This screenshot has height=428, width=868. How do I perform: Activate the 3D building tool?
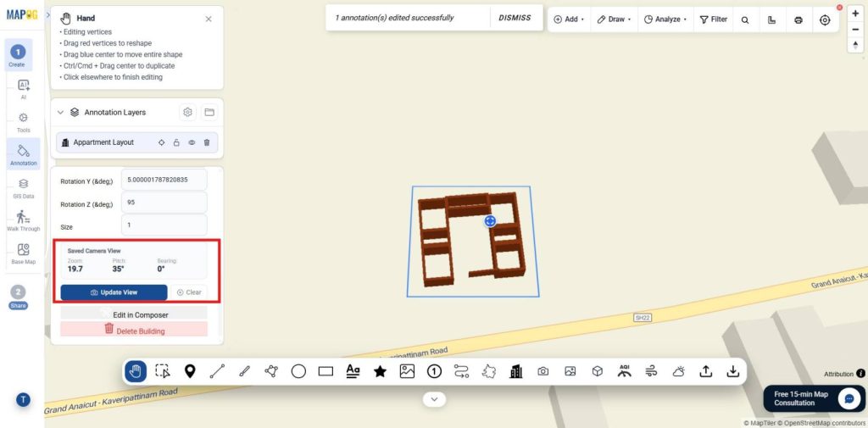516,371
